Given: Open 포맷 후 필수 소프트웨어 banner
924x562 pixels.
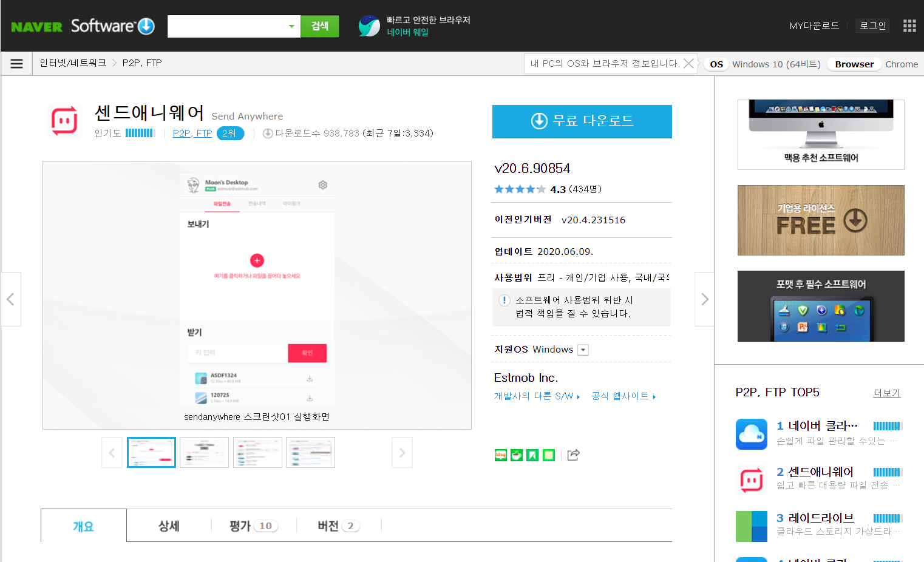Looking at the screenshot, I should click(x=821, y=306).
